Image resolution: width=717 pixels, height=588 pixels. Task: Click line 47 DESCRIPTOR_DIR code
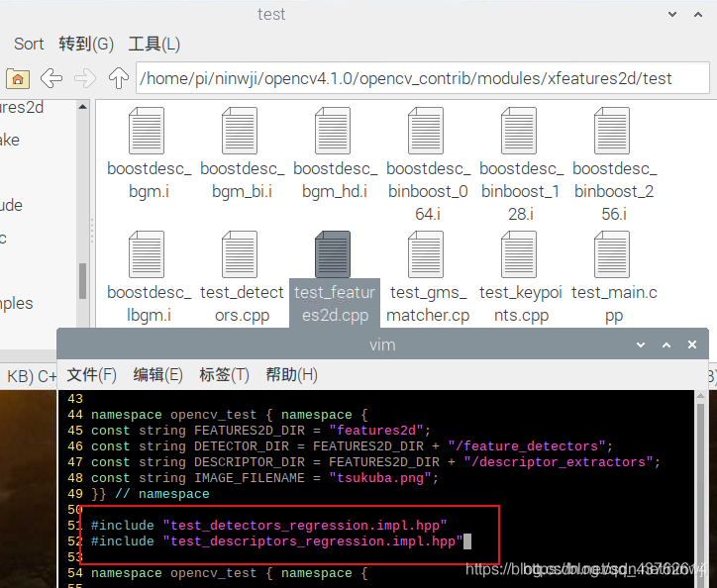pos(375,462)
